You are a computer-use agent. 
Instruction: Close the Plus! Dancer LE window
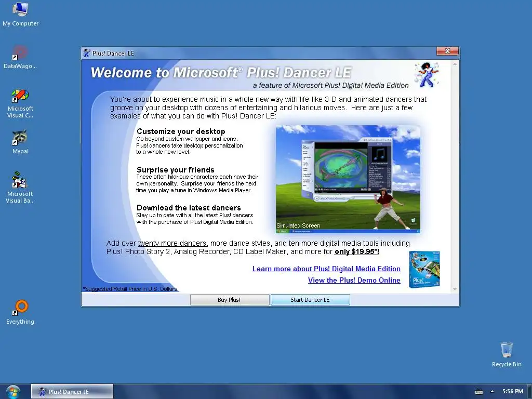(x=447, y=51)
